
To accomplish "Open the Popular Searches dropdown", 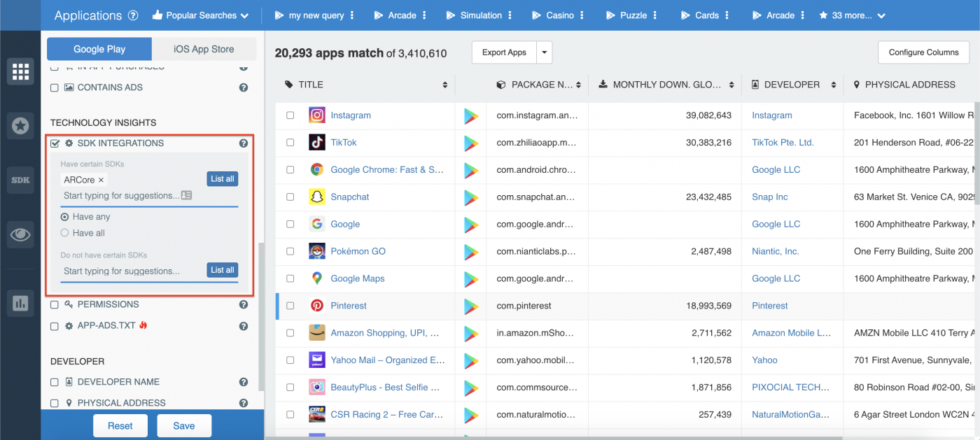I will (200, 15).
